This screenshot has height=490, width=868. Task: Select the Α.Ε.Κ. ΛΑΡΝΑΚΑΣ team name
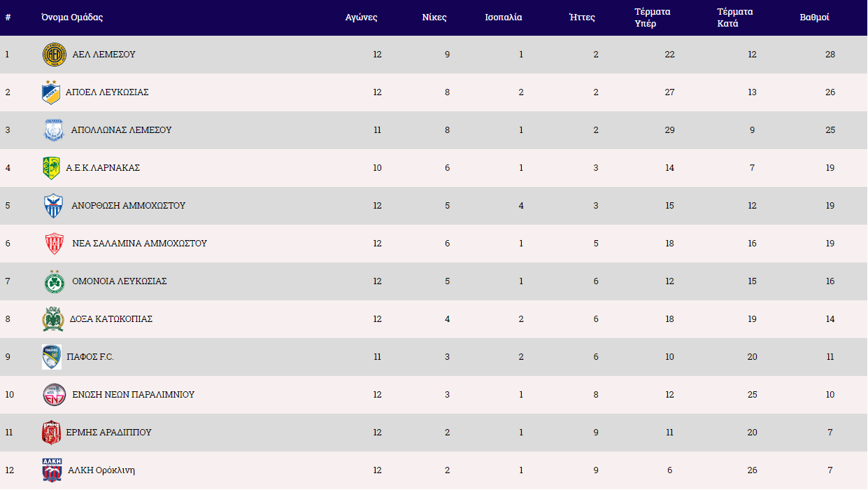103,168
